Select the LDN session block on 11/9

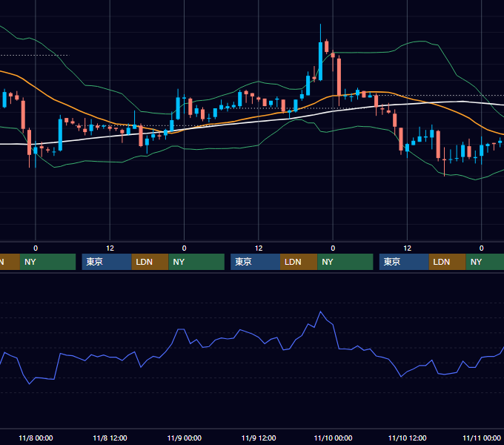pyautogui.click(x=299, y=262)
